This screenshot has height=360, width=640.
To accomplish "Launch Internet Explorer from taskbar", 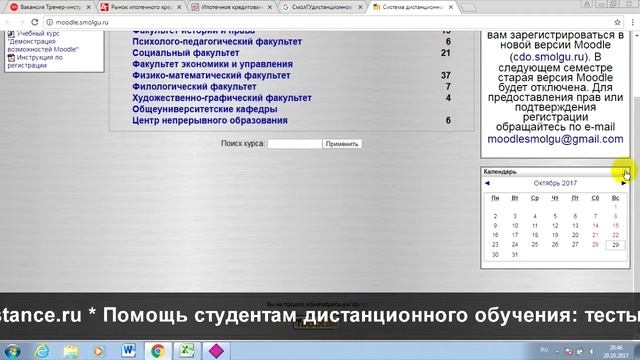I will click(42, 351).
